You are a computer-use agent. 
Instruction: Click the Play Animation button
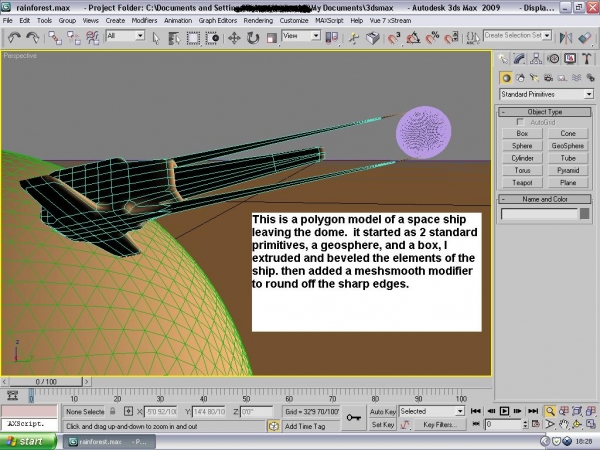[x=504, y=411]
